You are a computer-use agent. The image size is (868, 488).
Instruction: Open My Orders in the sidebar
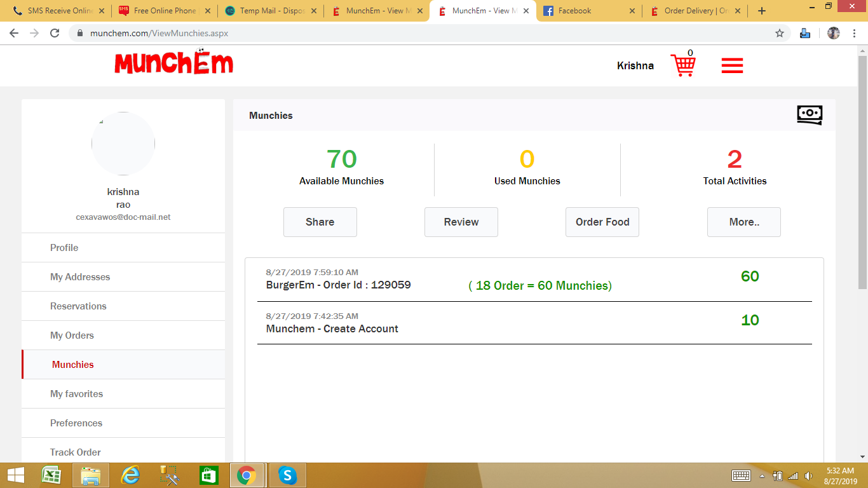pos(72,335)
